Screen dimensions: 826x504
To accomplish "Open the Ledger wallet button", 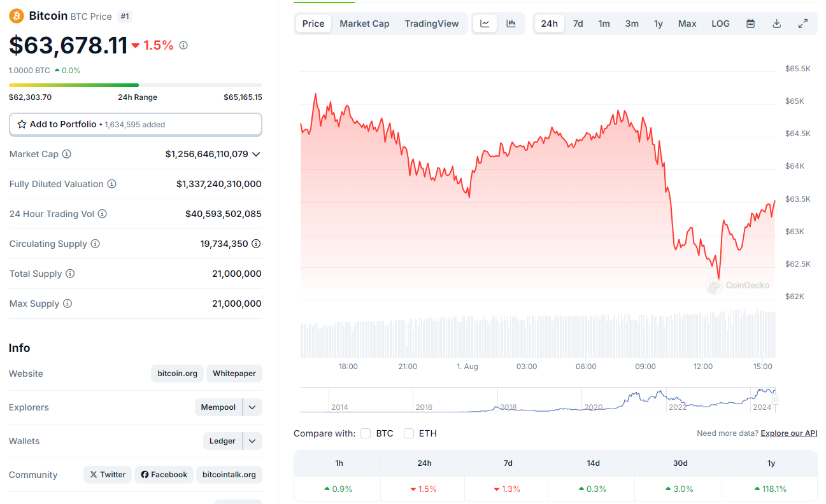I will (x=223, y=441).
